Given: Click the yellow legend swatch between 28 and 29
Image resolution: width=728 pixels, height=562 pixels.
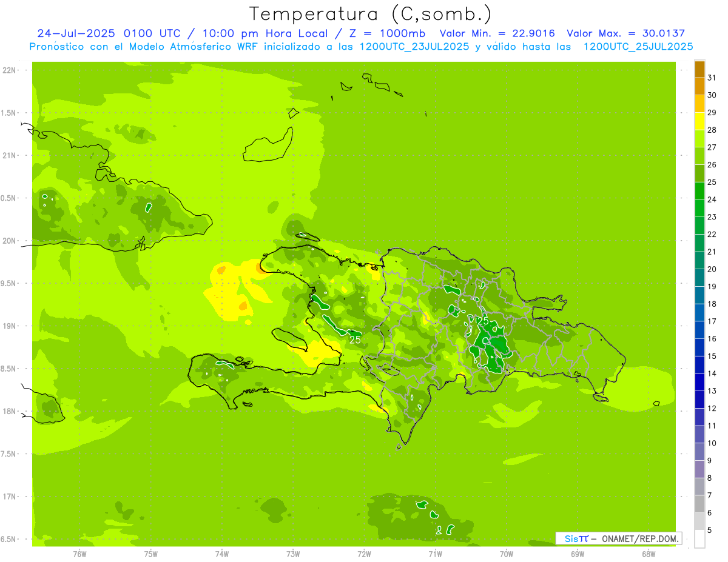Looking at the screenshot, I should [699, 121].
